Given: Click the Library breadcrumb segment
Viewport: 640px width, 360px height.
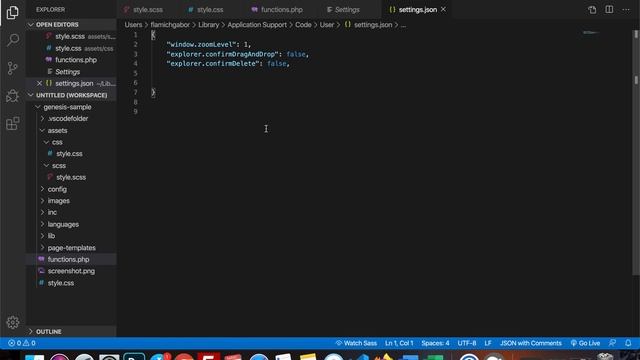Looking at the screenshot, I should 209,25.
